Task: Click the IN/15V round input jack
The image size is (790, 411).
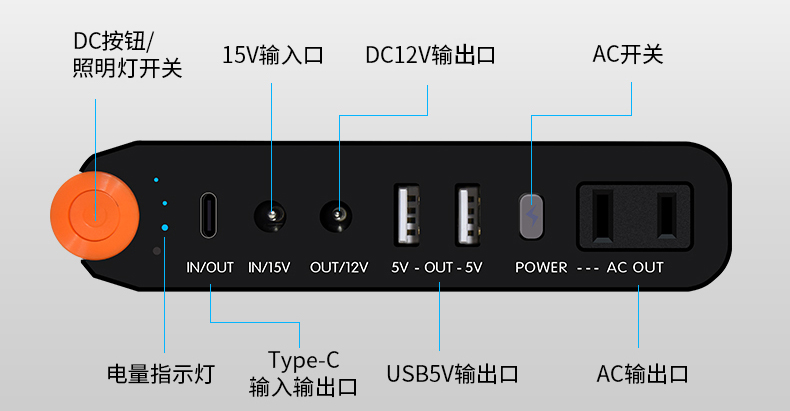Action: tap(270, 217)
